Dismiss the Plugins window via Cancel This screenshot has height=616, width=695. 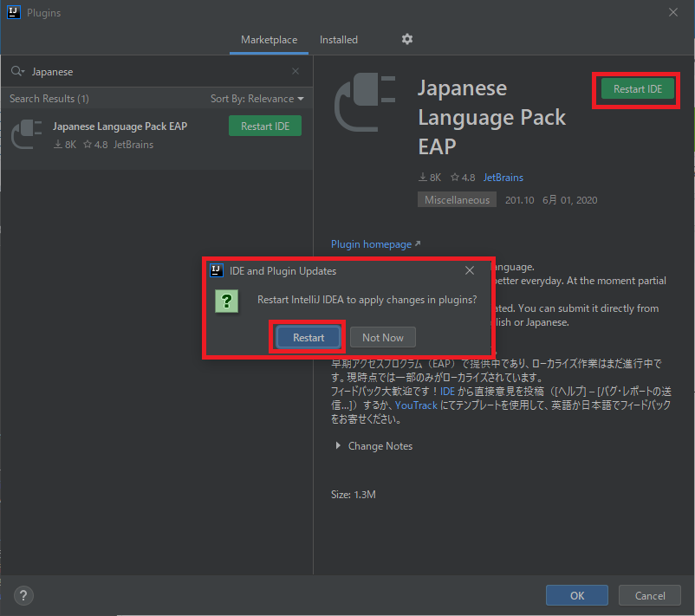pyautogui.click(x=650, y=595)
